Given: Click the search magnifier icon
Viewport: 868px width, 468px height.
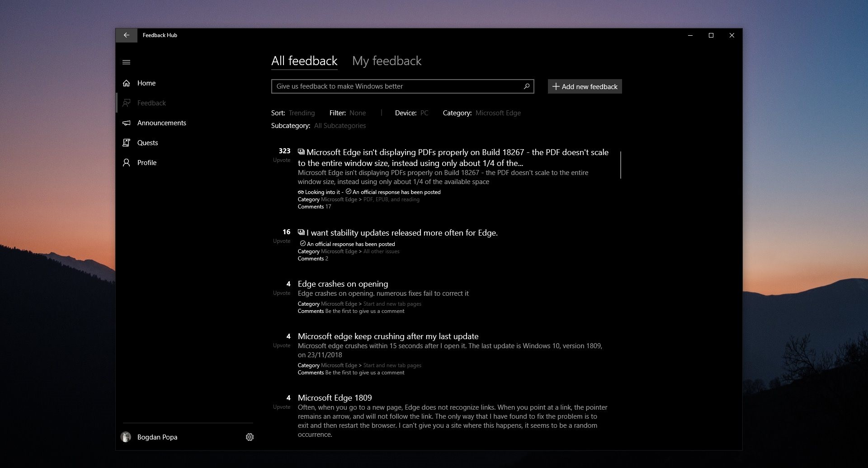Looking at the screenshot, I should [x=527, y=86].
